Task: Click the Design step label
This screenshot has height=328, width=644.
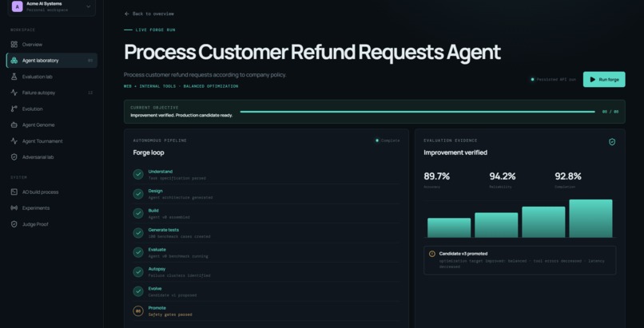Action: (155, 191)
